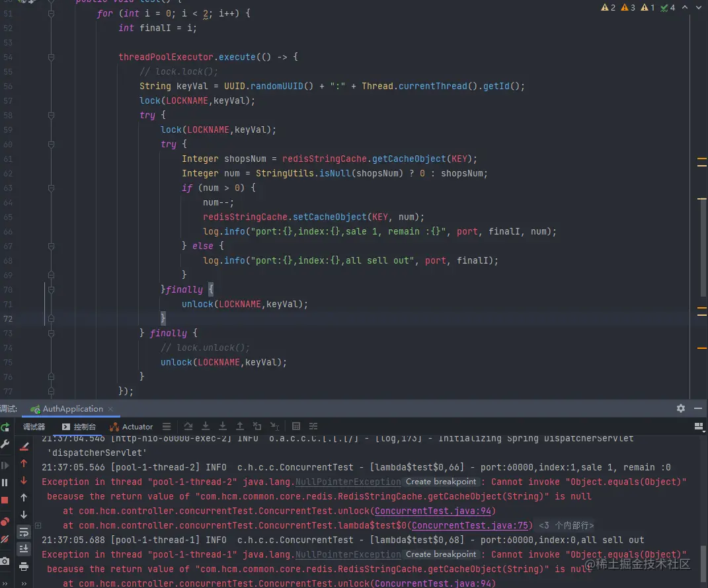Rerun AuthApplication with the green rerun arrow
This screenshot has height=588, width=708.
click(5, 427)
